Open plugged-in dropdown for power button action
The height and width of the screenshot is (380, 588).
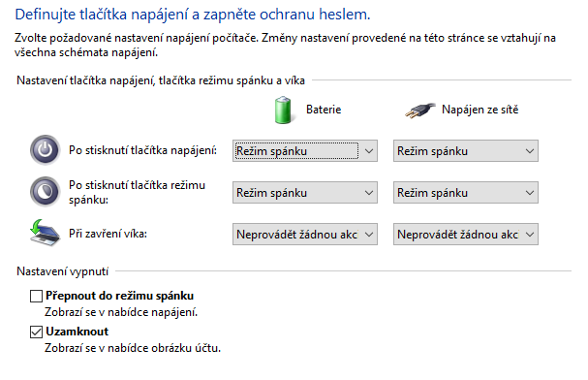pyautogui.click(x=465, y=151)
